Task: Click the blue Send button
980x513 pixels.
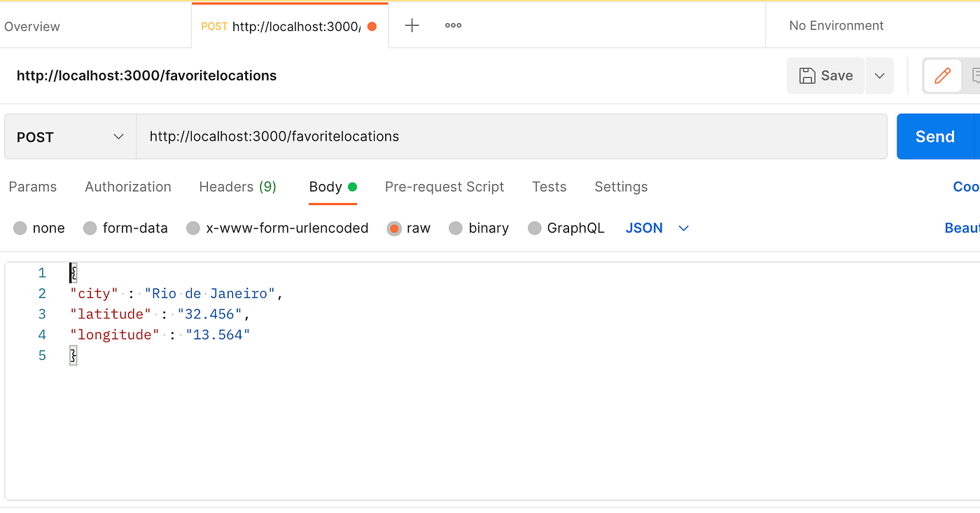Action: click(x=934, y=137)
